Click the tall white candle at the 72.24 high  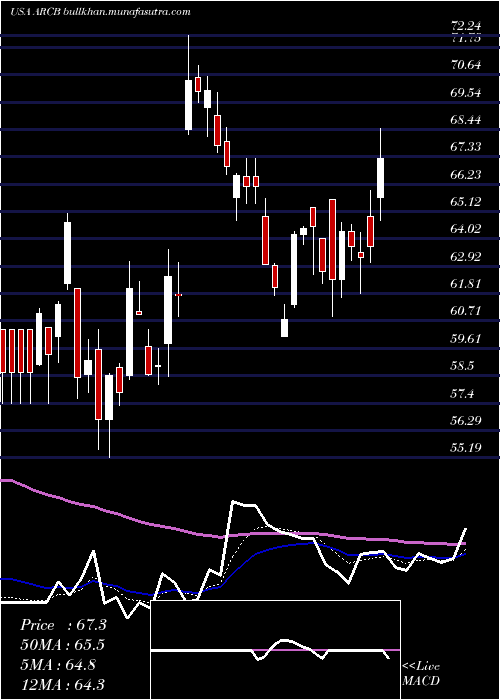coord(188,85)
